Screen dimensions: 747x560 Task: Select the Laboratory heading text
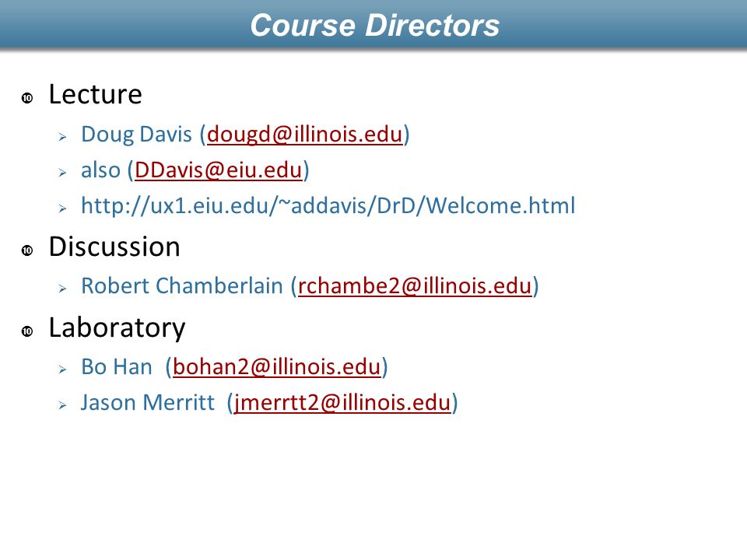tap(117, 328)
